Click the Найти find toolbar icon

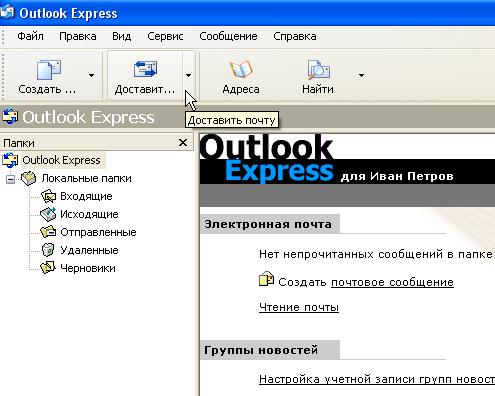pyautogui.click(x=318, y=70)
